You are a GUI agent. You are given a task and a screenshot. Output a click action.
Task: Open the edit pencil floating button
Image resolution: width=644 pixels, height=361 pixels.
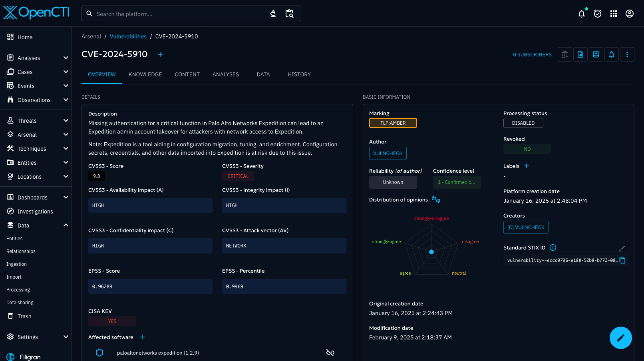click(x=620, y=338)
